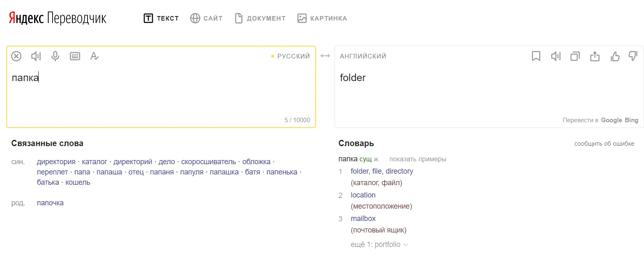The width and height of the screenshot is (644, 258).
Task: Open the АНГЛИЙСКИЙ language selector
Action: (362, 56)
